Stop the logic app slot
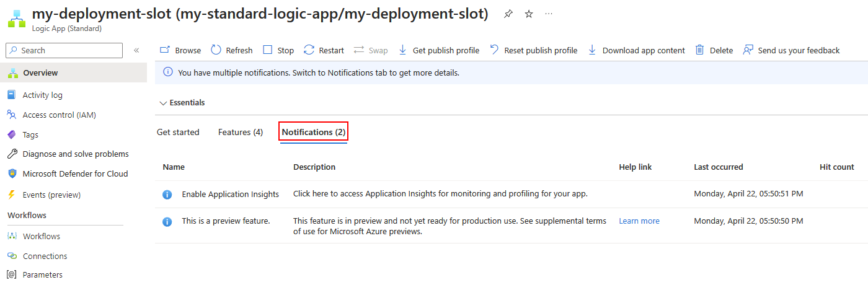Viewport: 868px width, 285px height. (x=278, y=50)
